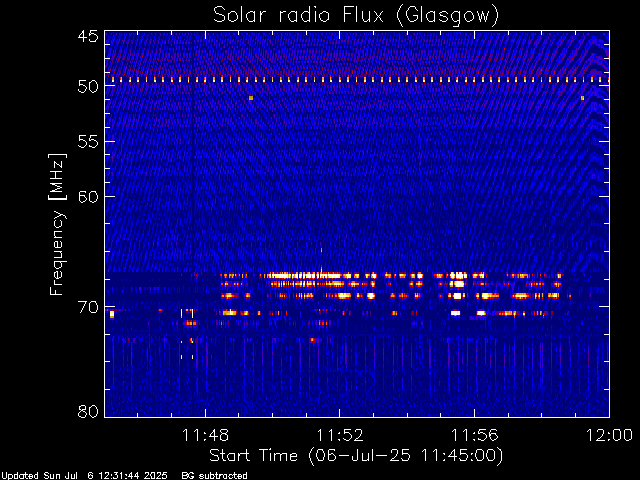Image resolution: width=640 pixels, height=480 pixels.
Task: Click the 50 MHz axis label
Action: coord(88,87)
